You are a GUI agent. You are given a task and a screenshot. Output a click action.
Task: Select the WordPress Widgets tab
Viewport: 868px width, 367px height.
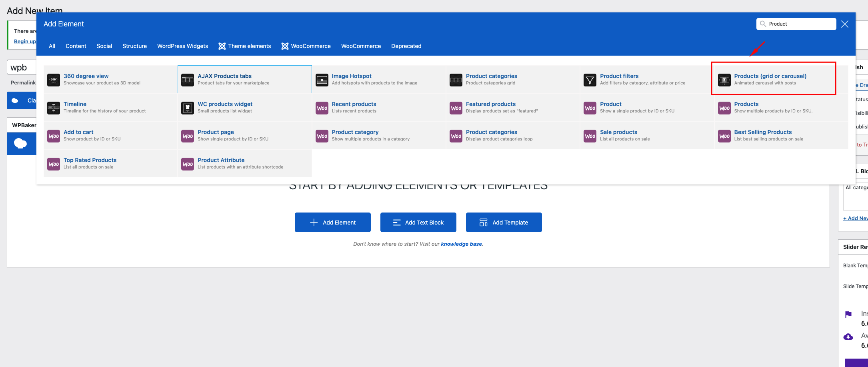point(182,46)
